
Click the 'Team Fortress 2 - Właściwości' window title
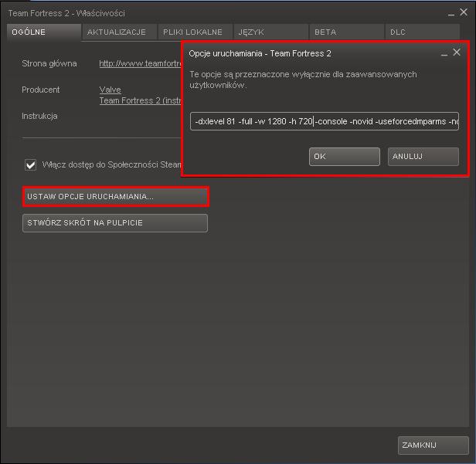[x=66, y=13]
